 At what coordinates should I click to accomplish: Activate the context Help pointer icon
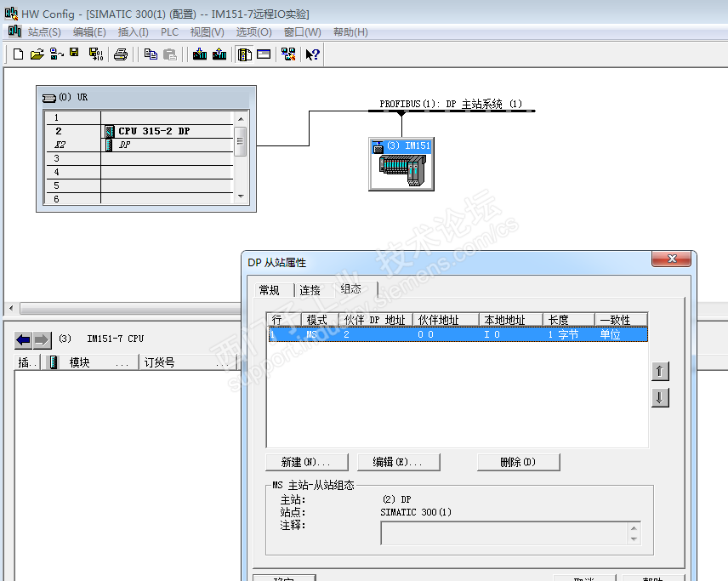(312, 54)
